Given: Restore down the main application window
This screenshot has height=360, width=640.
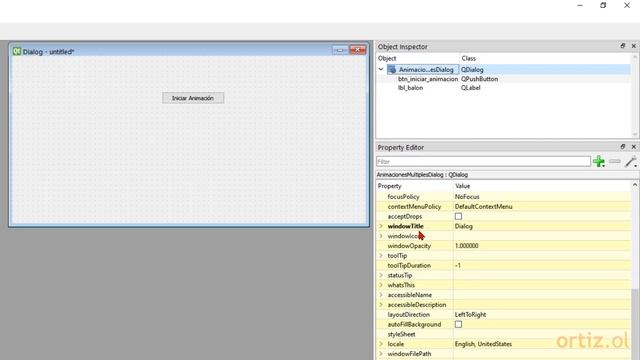Looking at the screenshot, I should pos(603,5).
